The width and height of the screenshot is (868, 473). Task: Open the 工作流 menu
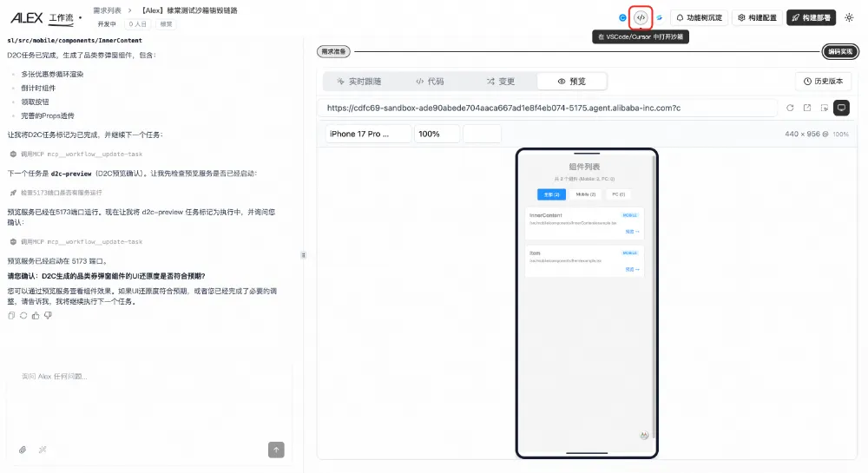pyautogui.click(x=61, y=18)
